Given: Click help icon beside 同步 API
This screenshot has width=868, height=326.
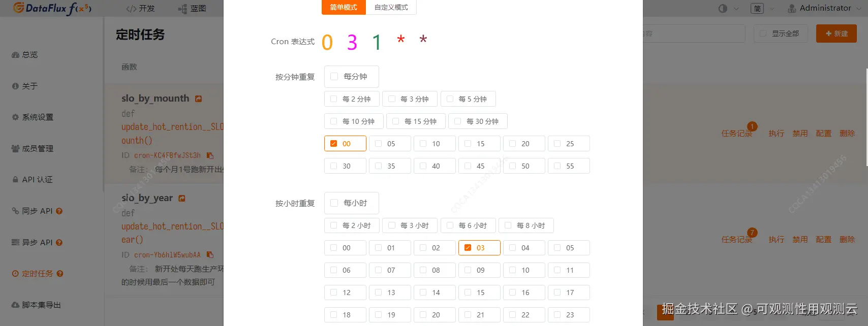Looking at the screenshot, I should coord(59,211).
